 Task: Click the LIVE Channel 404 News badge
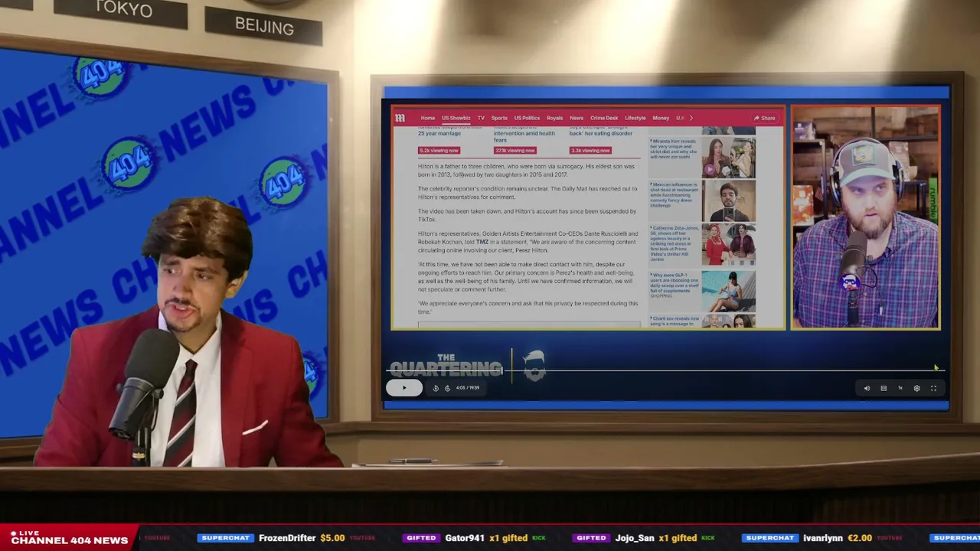(69, 537)
